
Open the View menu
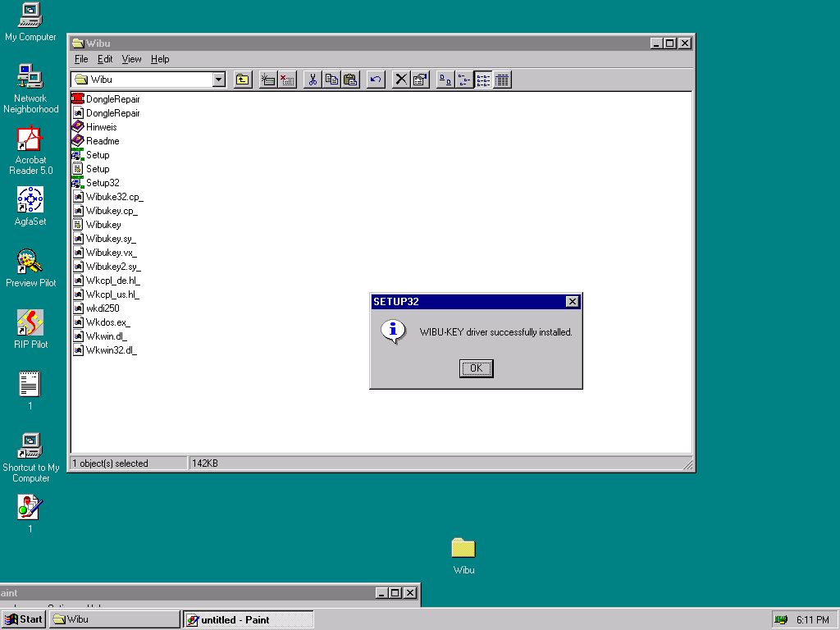131,59
